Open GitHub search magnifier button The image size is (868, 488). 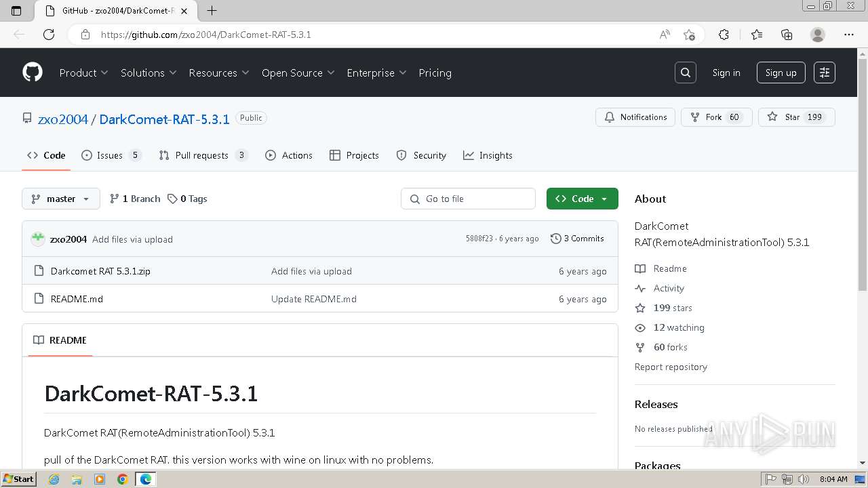pos(686,73)
